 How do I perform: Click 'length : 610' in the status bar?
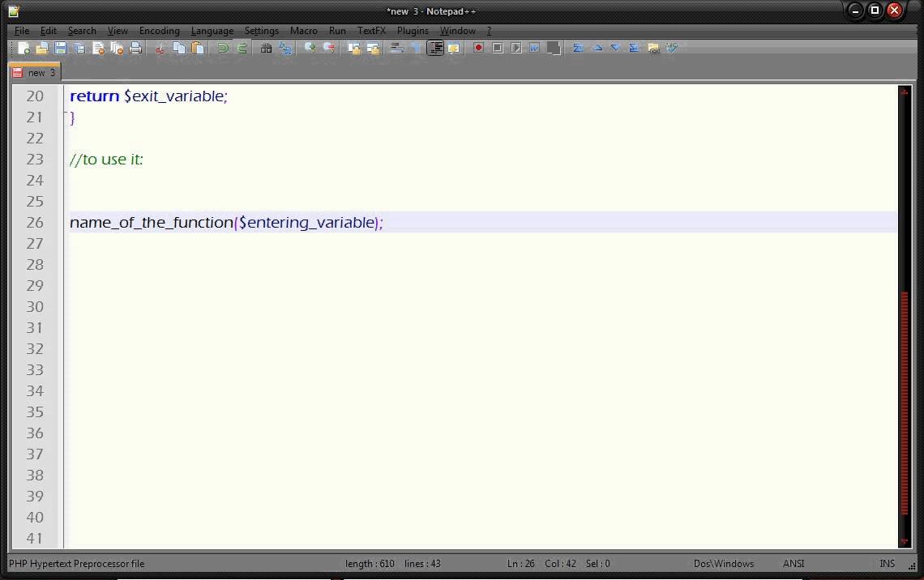(370, 564)
